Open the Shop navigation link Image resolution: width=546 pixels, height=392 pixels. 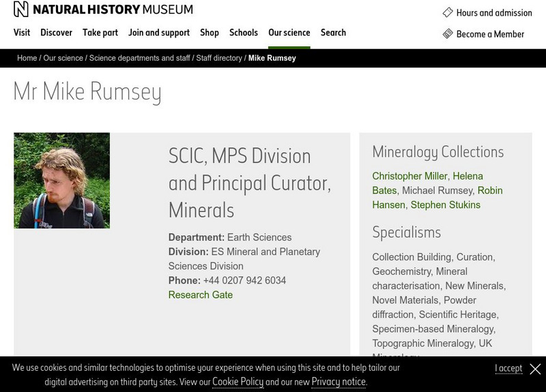210,33
